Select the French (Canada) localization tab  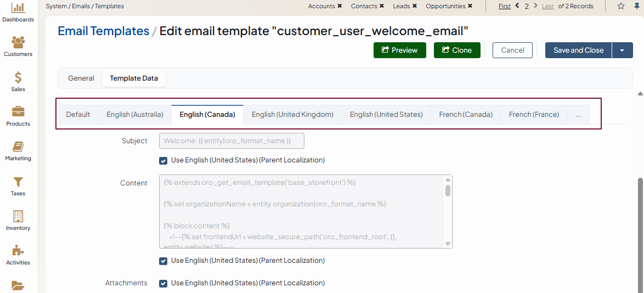pyautogui.click(x=466, y=115)
